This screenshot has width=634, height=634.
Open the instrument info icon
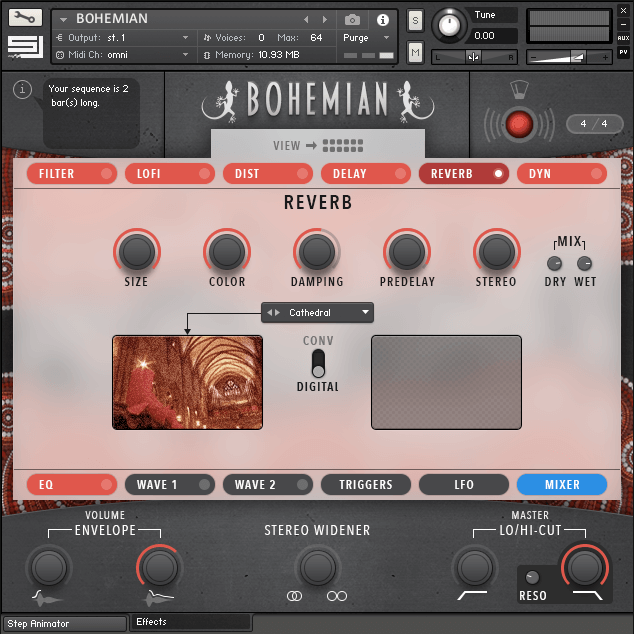[382, 19]
